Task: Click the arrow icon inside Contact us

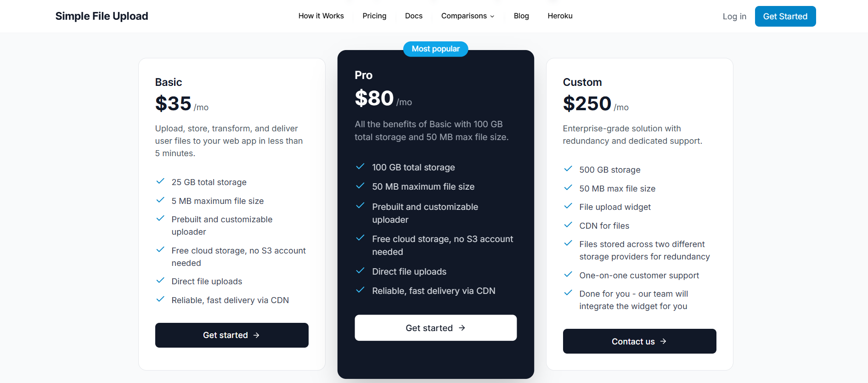Action: 663,341
